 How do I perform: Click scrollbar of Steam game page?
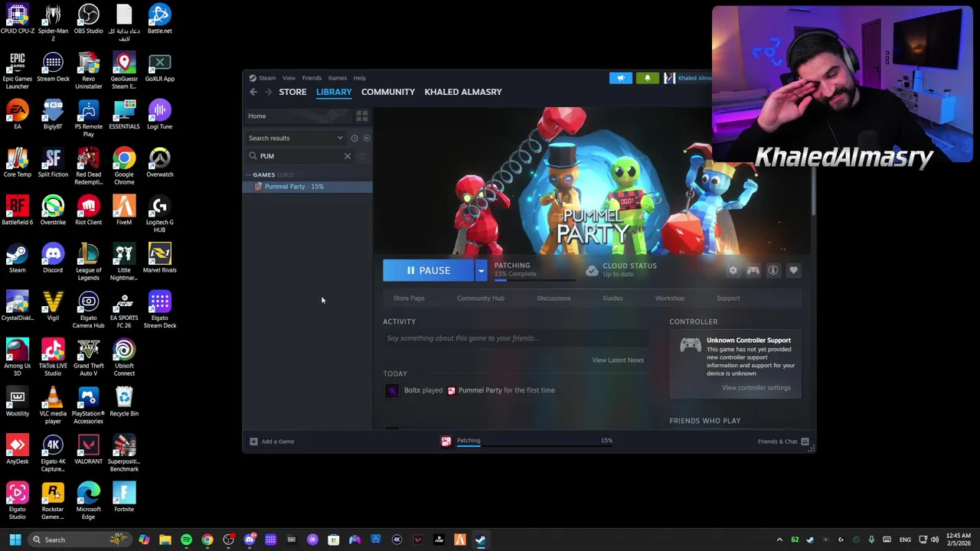pyautogui.click(x=813, y=191)
